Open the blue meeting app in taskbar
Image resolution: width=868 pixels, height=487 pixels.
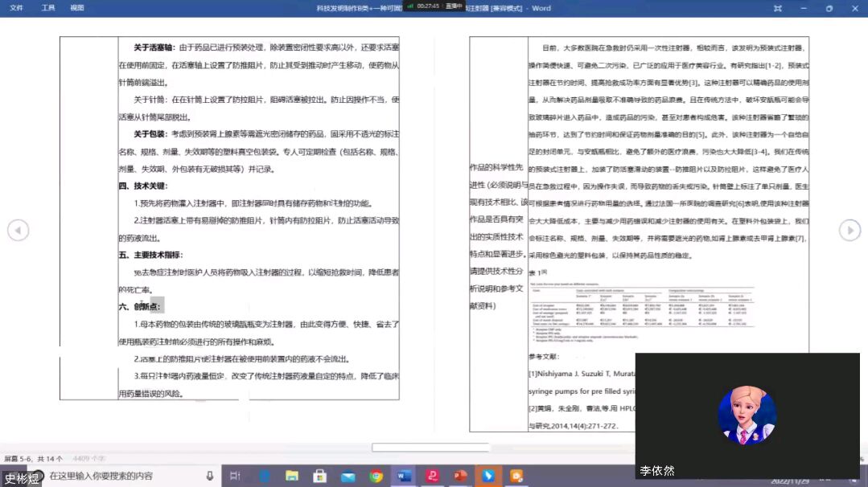[488, 476]
